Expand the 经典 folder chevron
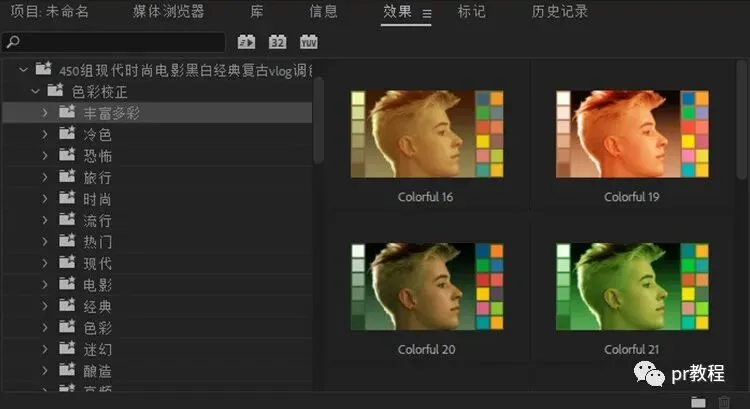 pos(44,306)
